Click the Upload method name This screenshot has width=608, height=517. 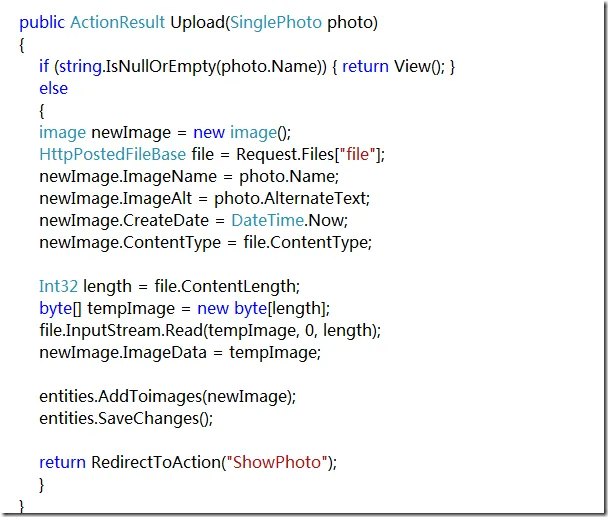point(199,22)
